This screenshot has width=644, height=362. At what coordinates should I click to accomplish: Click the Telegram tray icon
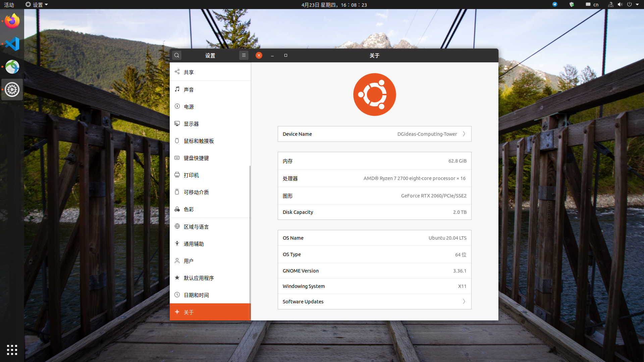(x=555, y=4)
